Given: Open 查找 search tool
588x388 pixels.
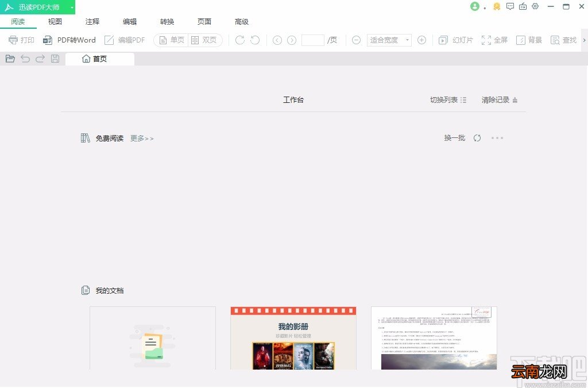Looking at the screenshot, I should (563, 40).
